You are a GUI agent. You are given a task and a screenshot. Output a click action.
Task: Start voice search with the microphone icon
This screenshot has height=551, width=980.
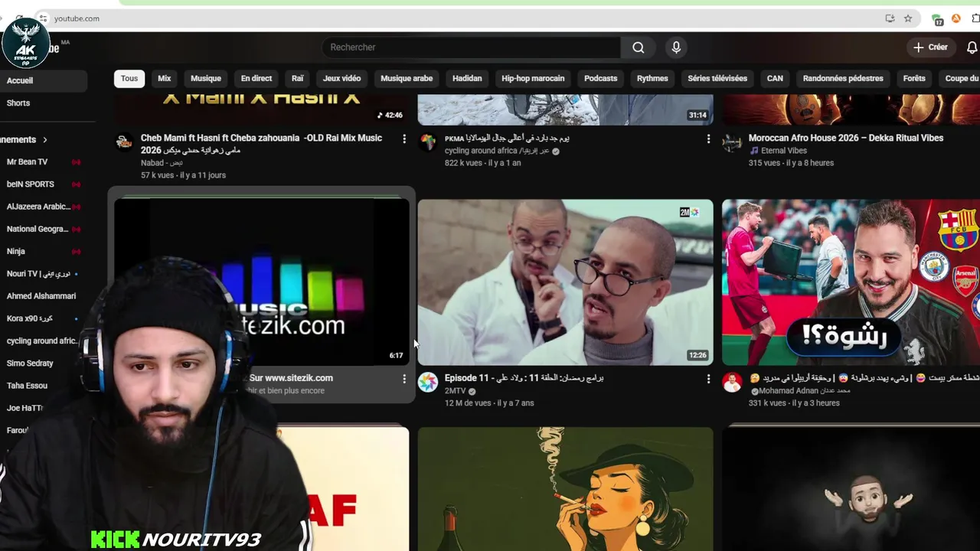click(676, 47)
